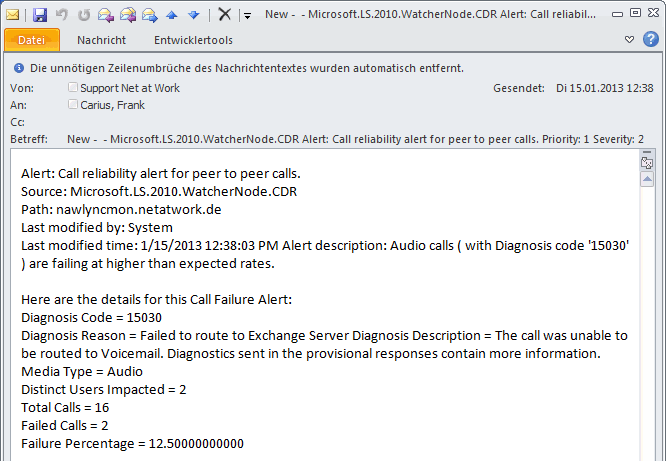Screen dimensions: 666x461
Task: Click the Reply All envelopes icon
Action: click(x=128, y=15)
